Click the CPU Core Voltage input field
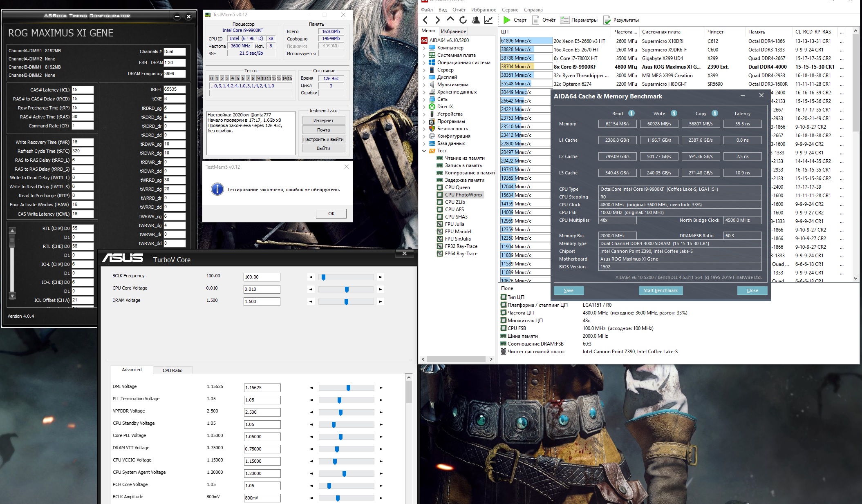This screenshot has height=504, width=862. click(262, 289)
